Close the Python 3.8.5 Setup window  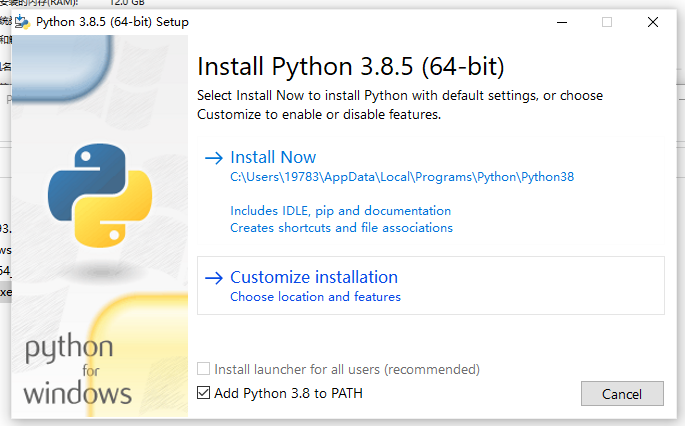pos(652,21)
